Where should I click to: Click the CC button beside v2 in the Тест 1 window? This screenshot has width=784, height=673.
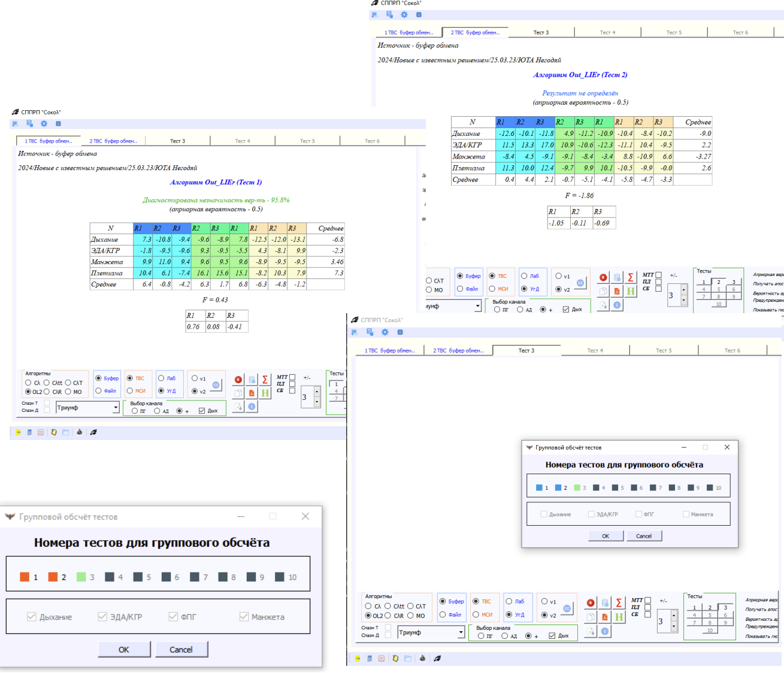[216, 385]
